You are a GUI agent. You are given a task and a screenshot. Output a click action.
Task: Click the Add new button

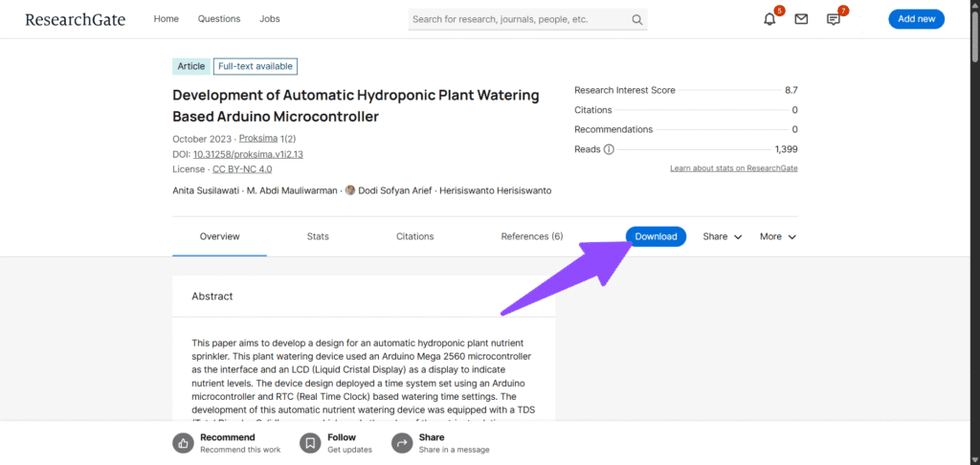tap(916, 19)
